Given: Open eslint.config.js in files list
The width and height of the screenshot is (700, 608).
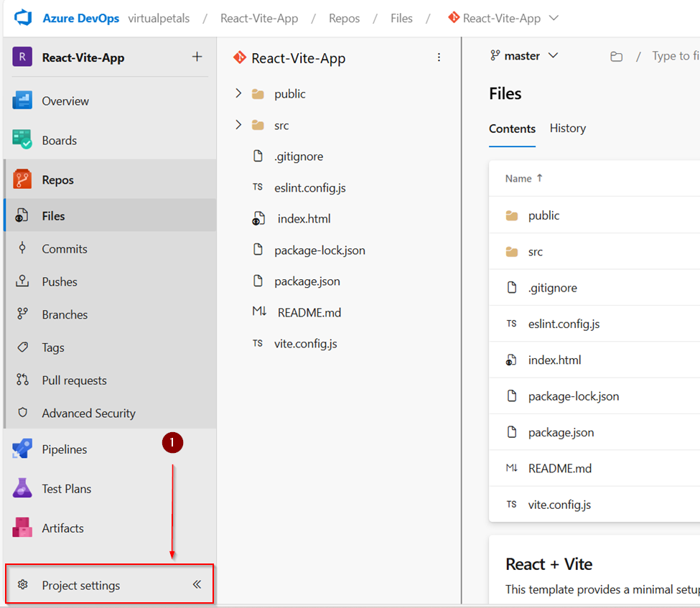Looking at the screenshot, I should (x=564, y=324).
